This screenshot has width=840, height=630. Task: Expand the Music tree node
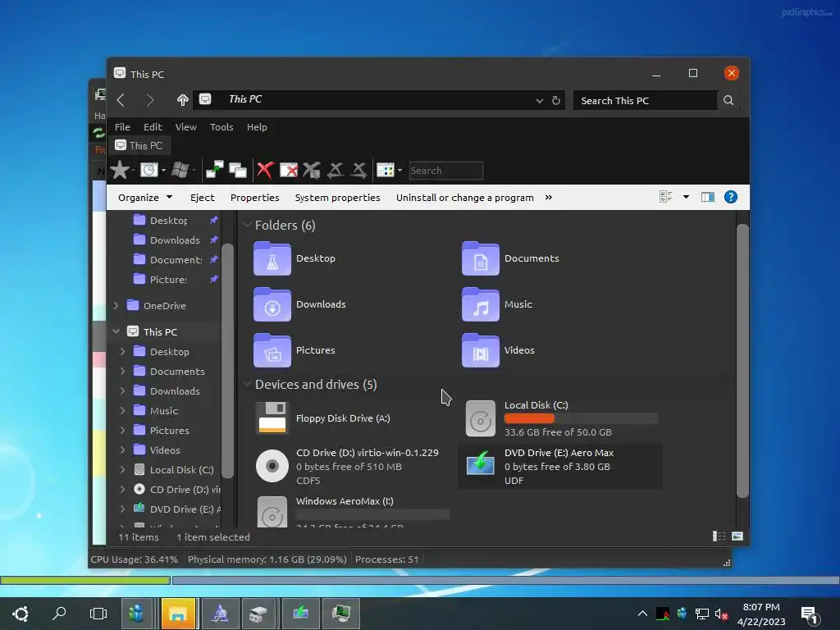coord(123,411)
